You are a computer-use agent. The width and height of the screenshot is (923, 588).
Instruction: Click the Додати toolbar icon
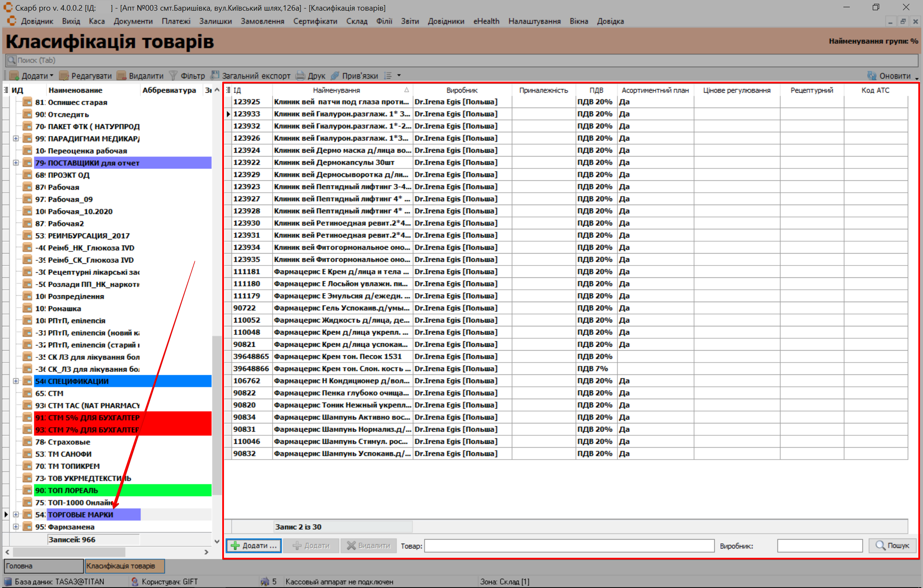pos(15,76)
